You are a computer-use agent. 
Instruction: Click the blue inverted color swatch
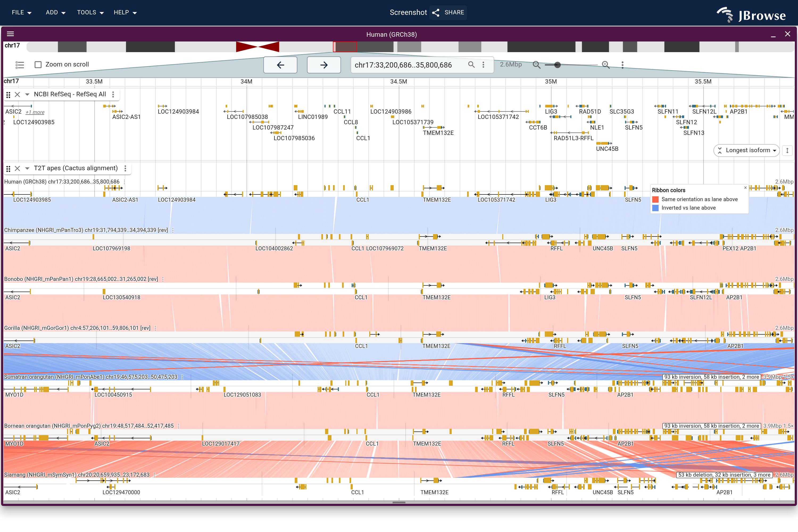click(655, 208)
